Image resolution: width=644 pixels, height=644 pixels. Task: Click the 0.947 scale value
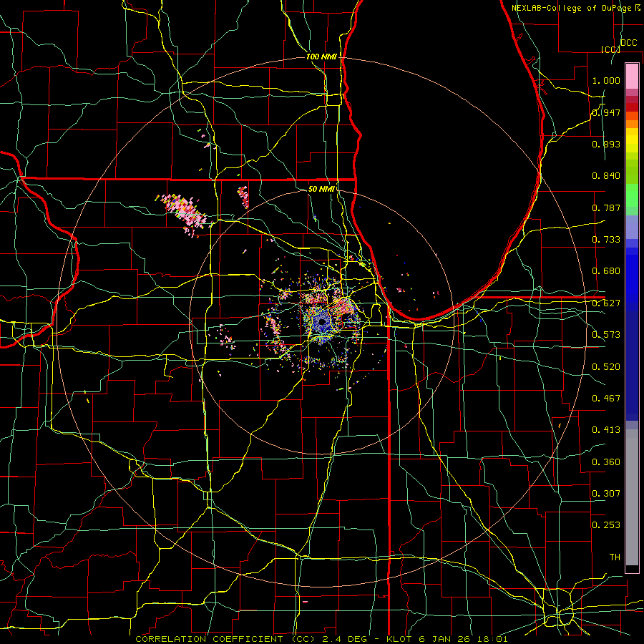606,112
